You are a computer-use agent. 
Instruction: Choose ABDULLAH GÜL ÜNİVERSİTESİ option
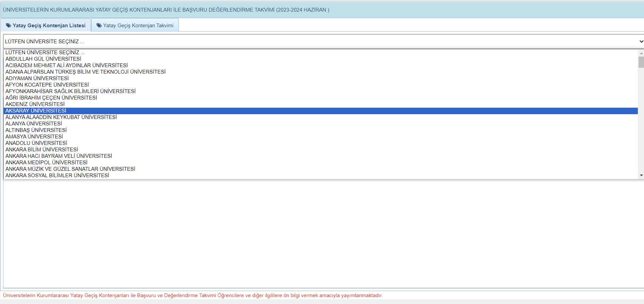point(320,59)
